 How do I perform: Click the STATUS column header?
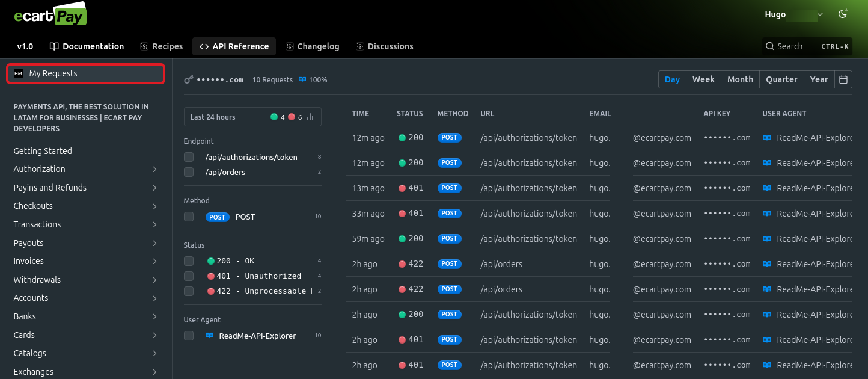[410, 114]
